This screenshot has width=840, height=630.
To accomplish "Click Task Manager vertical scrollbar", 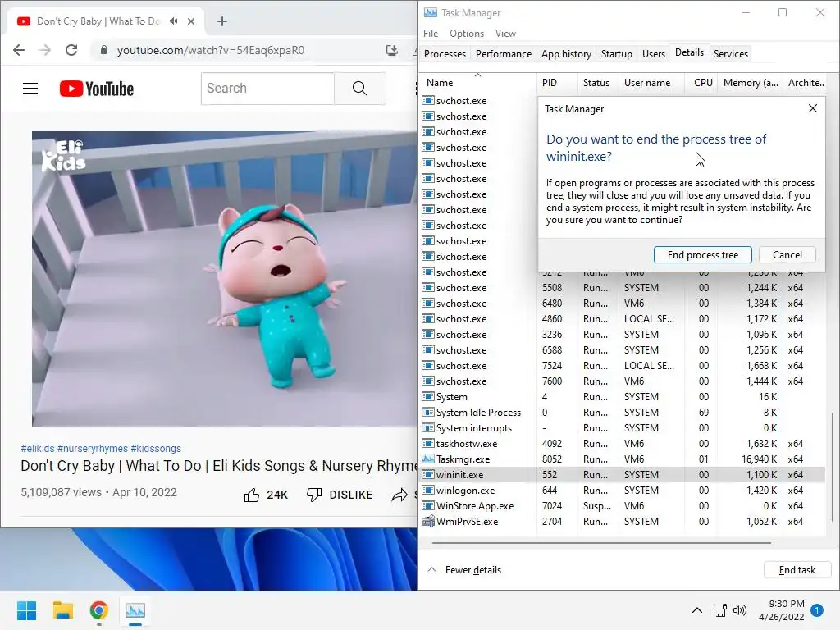I will (x=832, y=466).
